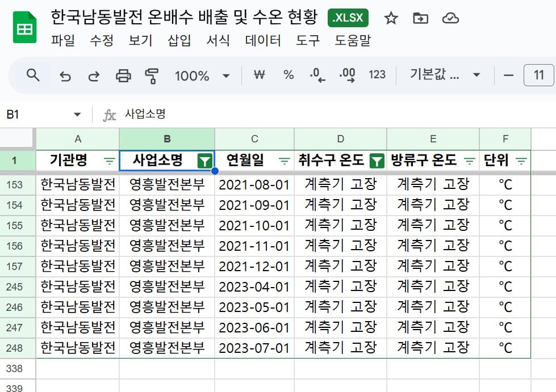Activate the paint format tool

tap(152, 75)
